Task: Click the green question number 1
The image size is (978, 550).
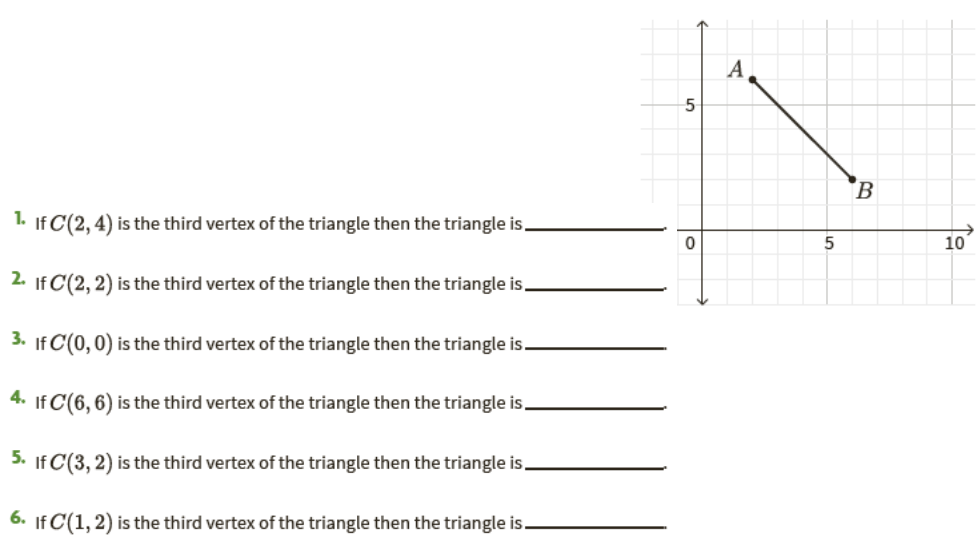Action: tap(19, 217)
